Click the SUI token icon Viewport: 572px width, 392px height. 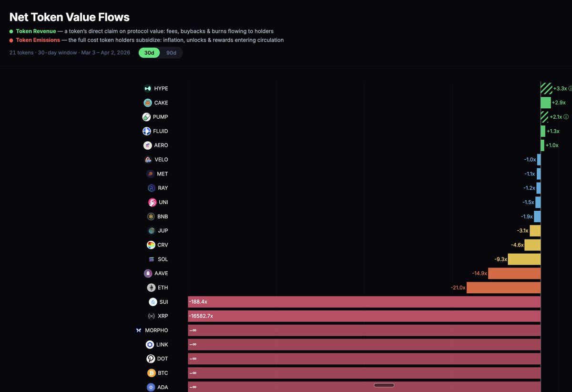[x=153, y=302]
